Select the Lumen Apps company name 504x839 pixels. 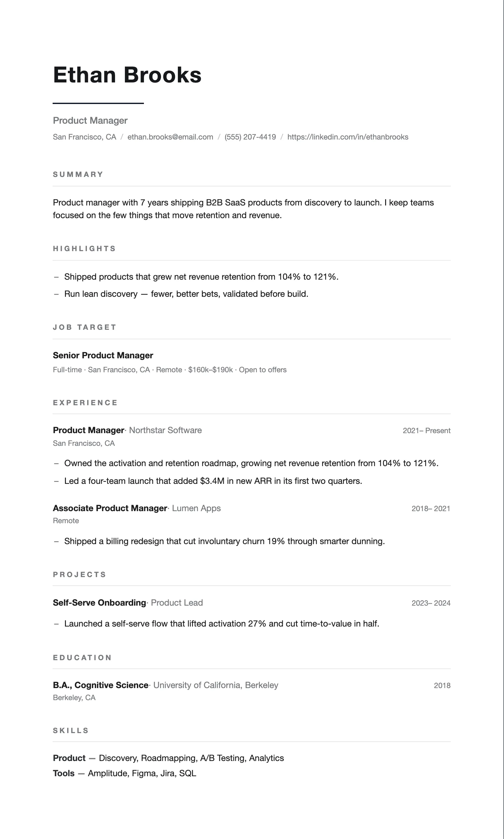[x=196, y=508]
